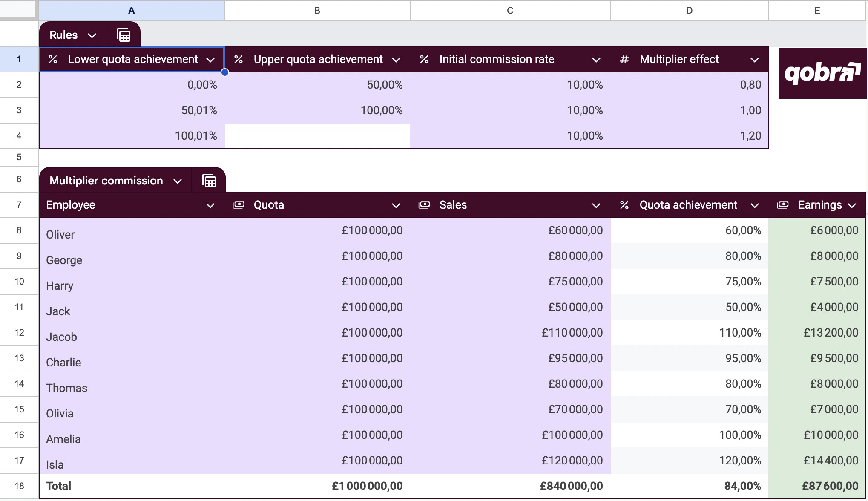The image size is (868, 501).
Task: Open Multiplier effect column dropdown
Action: (x=755, y=60)
